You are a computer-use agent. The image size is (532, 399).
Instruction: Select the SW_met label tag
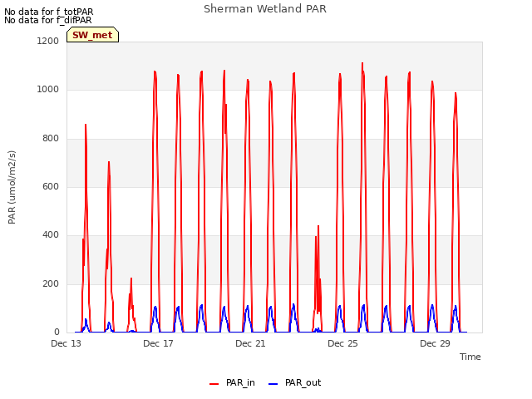pyautogui.click(x=92, y=35)
